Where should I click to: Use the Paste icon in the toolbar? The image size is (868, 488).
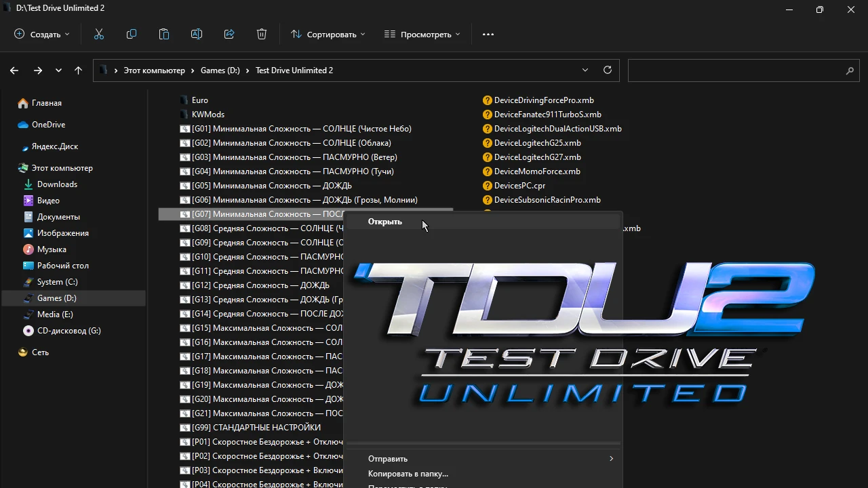pyautogui.click(x=164, y=34)
